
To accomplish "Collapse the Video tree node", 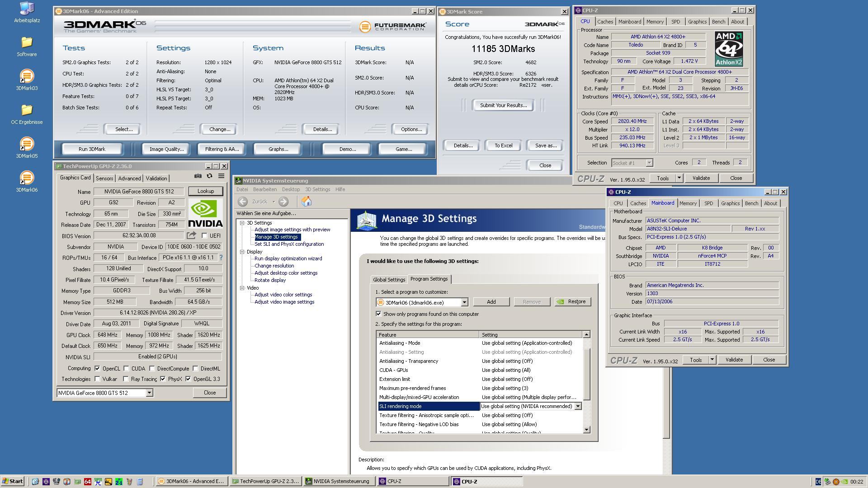I will [x=242, y=288].
